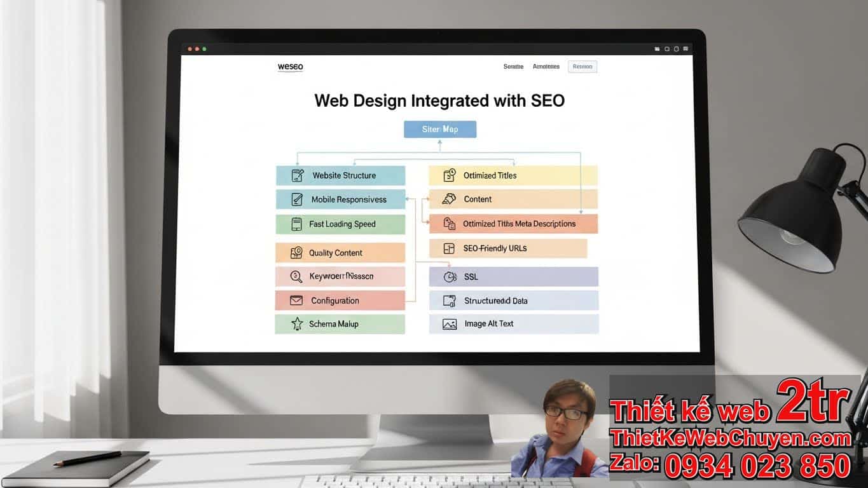This screenshot has width=868, height=488.
Task: Select the Content tag icon
Action: click(449, 199)
